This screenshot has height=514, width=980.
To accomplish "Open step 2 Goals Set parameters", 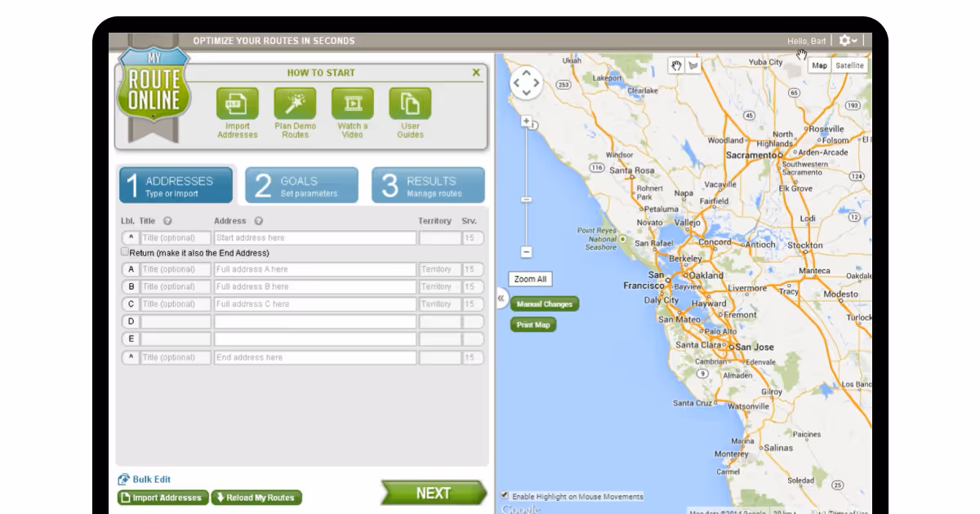I will coord(301,184).
